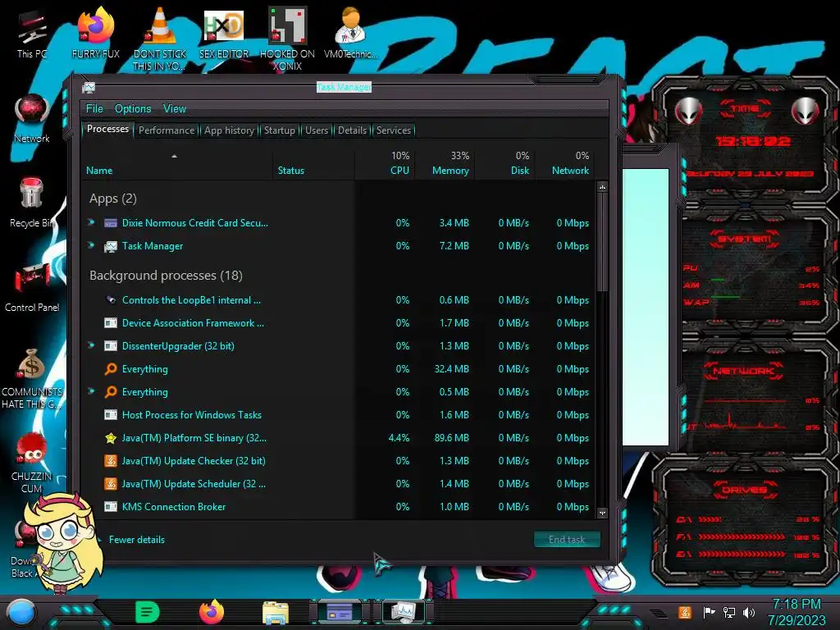Open the View menu
The width and height of the screenshot is (840, 630).
[x=175, y=109]
